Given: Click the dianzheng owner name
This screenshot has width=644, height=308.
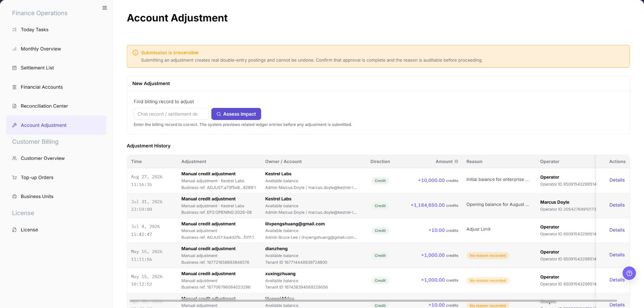Looking at the screenshot, I should coord(276,249).
